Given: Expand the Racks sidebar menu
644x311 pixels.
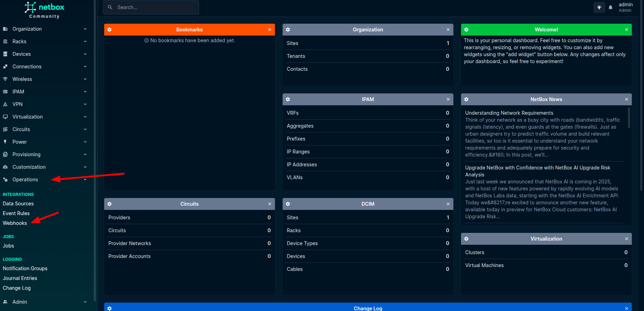Looking at the screenshot, I should [45, 41].
